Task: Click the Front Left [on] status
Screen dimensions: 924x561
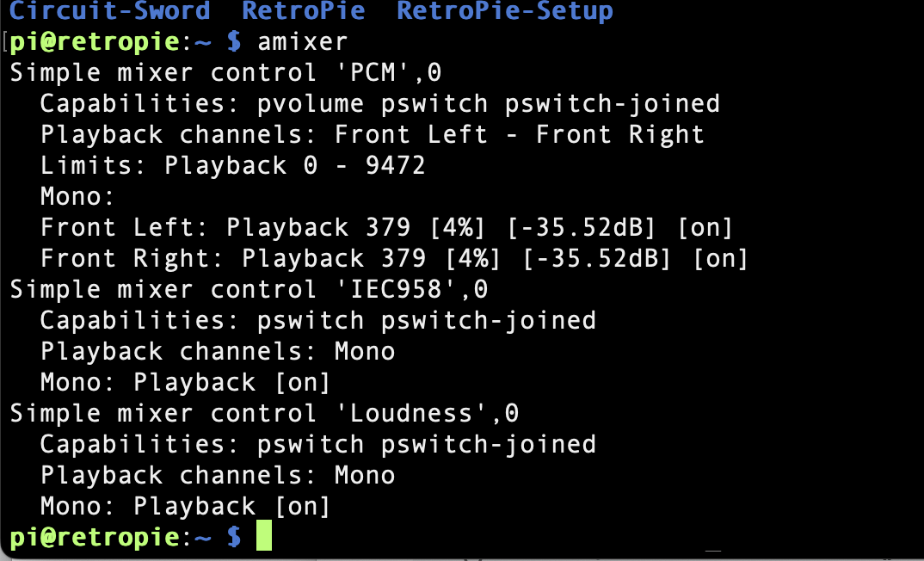Action: click(x=705, y=227)
